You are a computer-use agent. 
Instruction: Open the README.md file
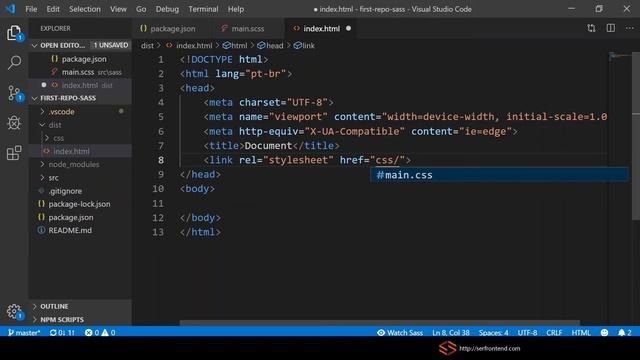point(80,231)
